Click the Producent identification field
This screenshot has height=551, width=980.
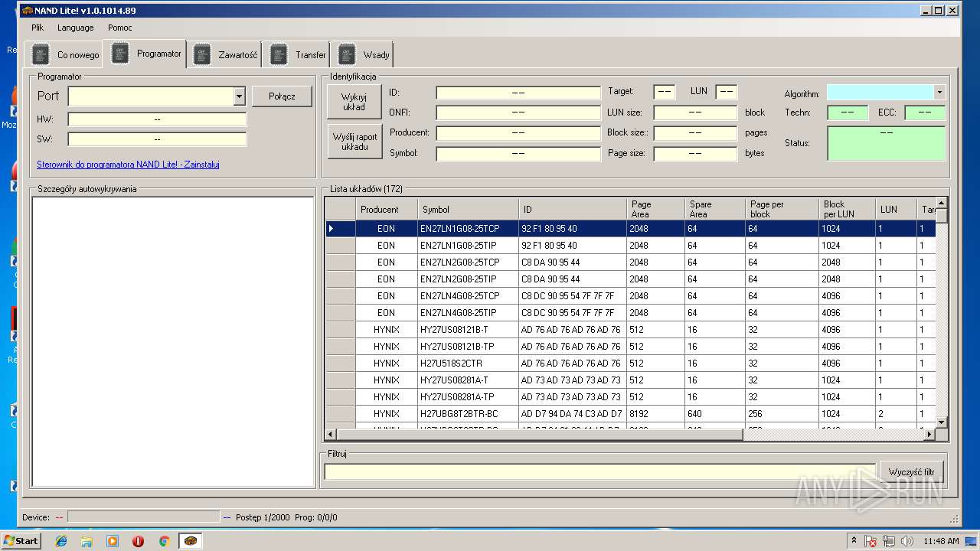click(x=518, y=133)
